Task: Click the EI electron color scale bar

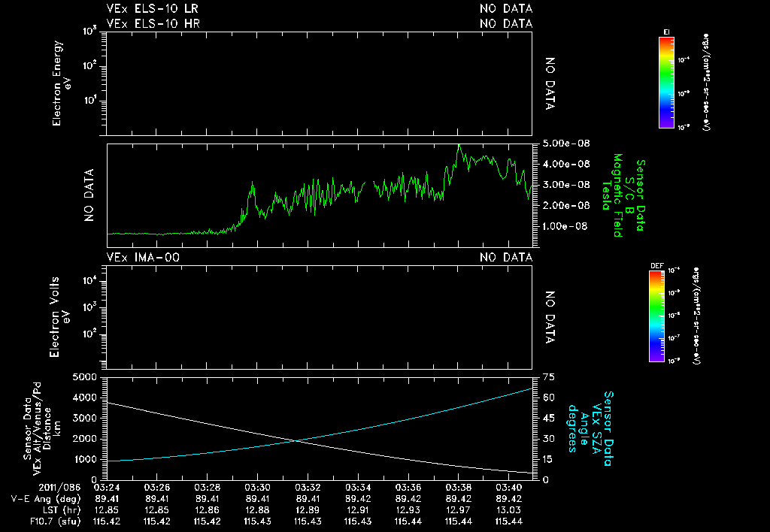Action: pyautogui.click(x=666, y=83)
